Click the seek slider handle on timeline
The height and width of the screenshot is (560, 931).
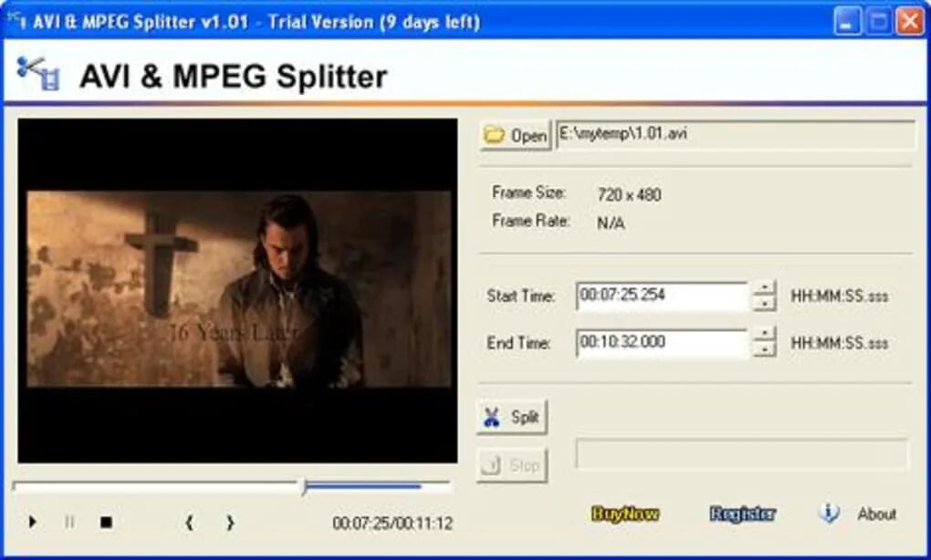click(x=305, y=488)
